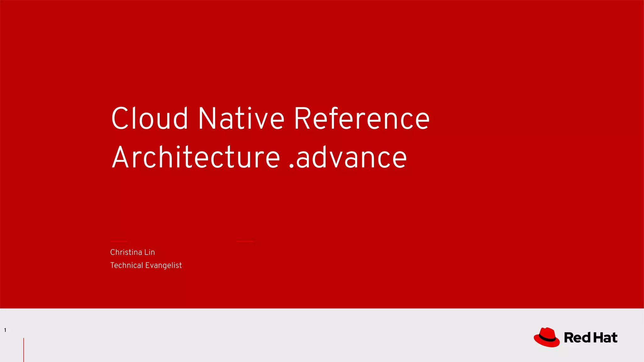Click the .advance text in the title
The width and height of the screenshot is (644, 362).
(347, 157)
